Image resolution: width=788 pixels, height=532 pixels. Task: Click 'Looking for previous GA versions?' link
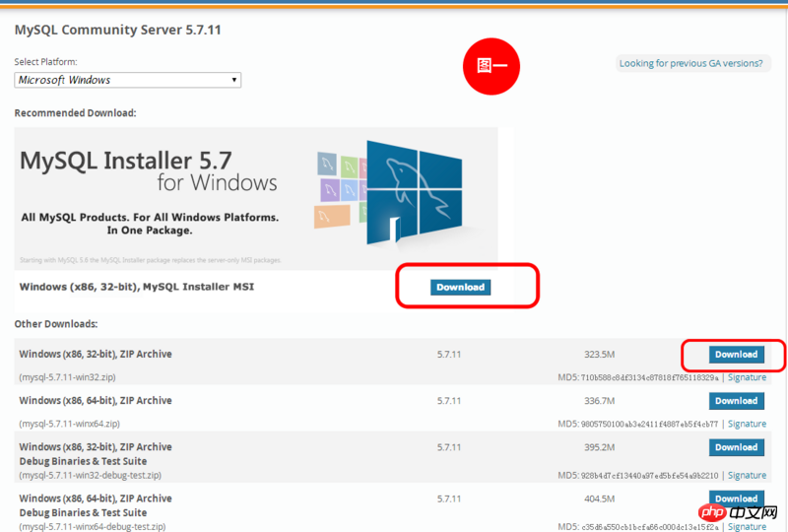click(x=690, y=63)
